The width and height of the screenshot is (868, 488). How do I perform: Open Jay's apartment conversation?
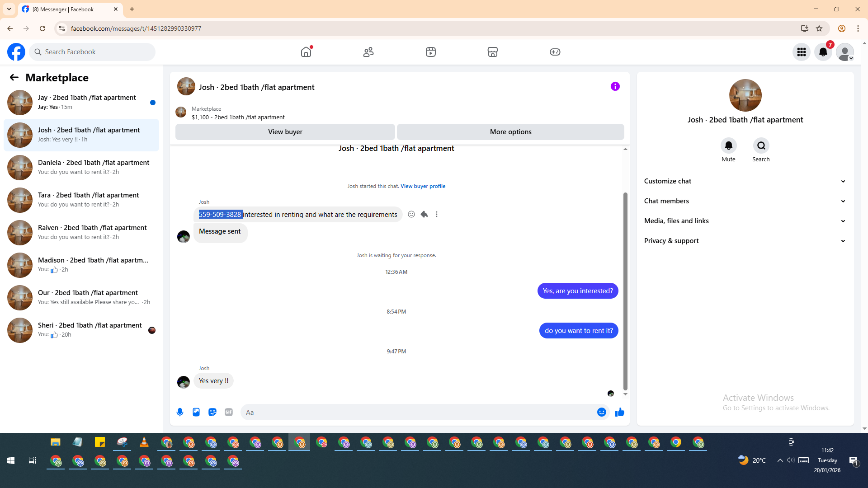tap(81, 103)
